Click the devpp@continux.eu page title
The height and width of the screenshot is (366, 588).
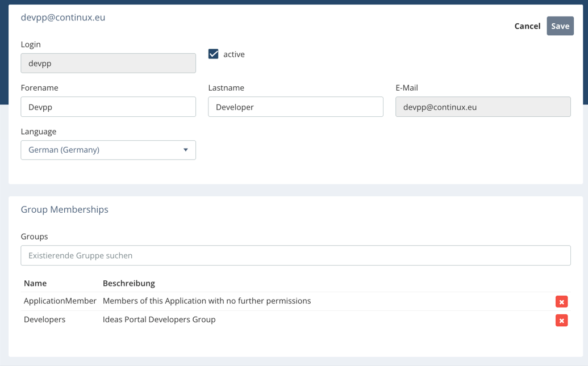point(63,17)
